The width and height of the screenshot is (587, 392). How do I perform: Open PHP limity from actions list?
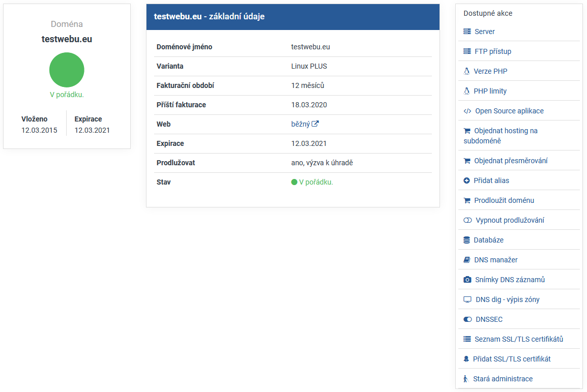coord(490,91)
